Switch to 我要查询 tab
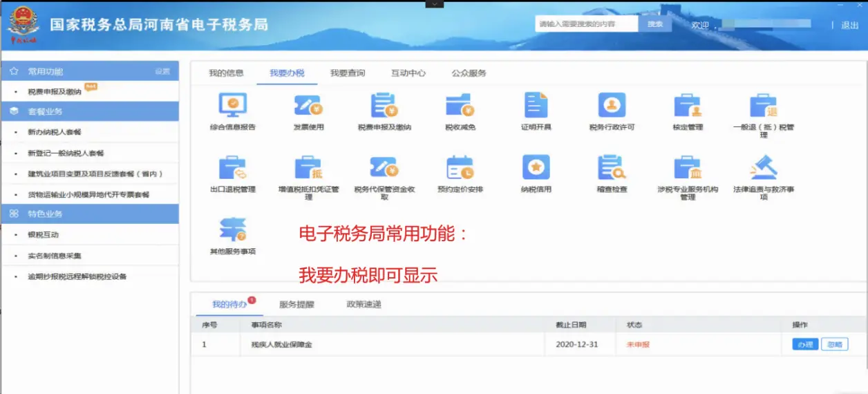Viewport: 868px width, 394px height. pyautogui.click(x=348, y=73)
